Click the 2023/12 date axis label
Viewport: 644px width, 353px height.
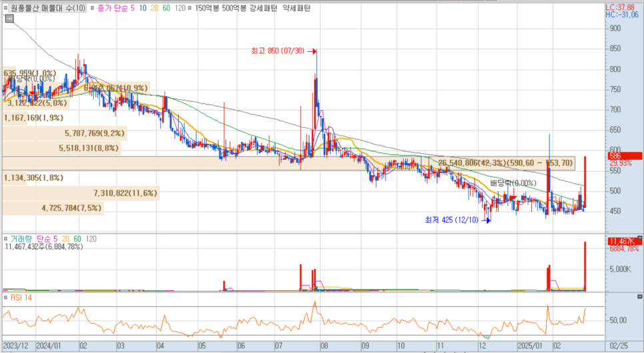click(17, 346)
